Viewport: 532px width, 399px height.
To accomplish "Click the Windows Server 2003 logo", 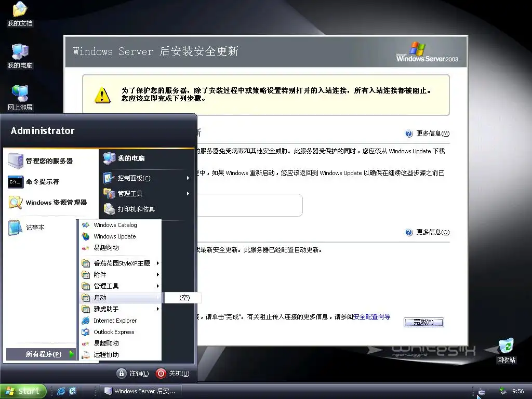I will (x=427, y=52).
